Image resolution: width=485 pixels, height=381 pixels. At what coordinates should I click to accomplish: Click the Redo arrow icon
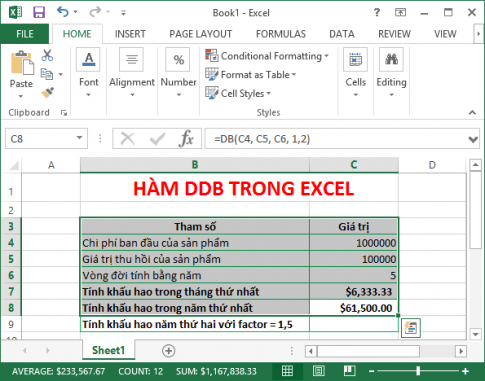click(x=95, y=12)
